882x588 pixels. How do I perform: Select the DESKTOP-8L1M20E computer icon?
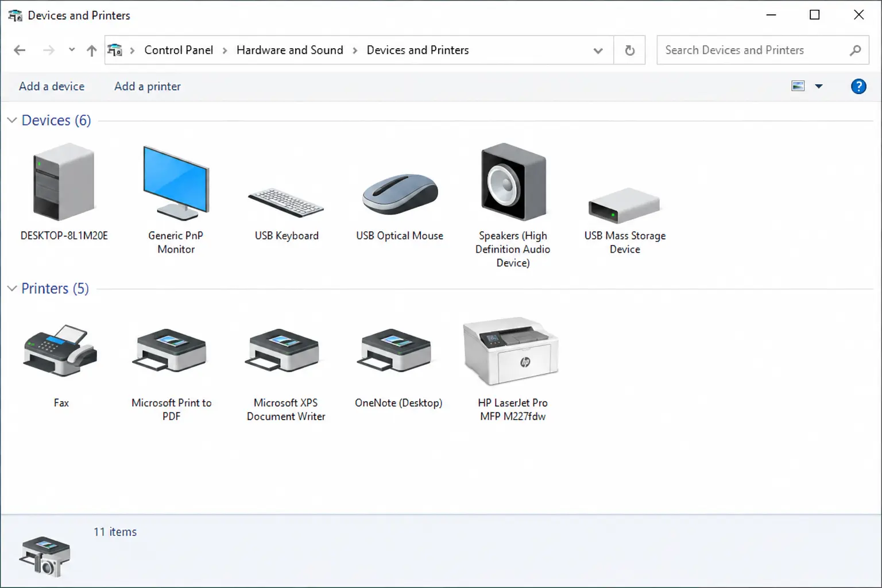coord(64,181)
